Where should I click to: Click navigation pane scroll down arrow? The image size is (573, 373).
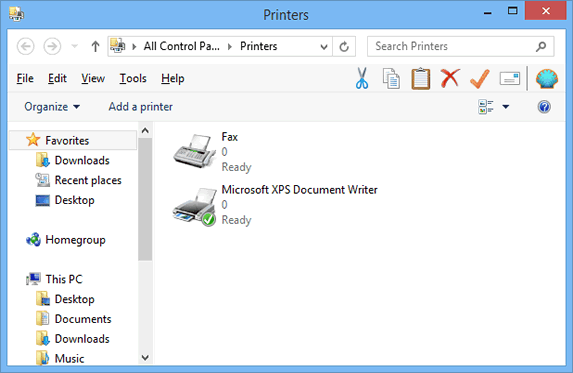coord(145,357)
